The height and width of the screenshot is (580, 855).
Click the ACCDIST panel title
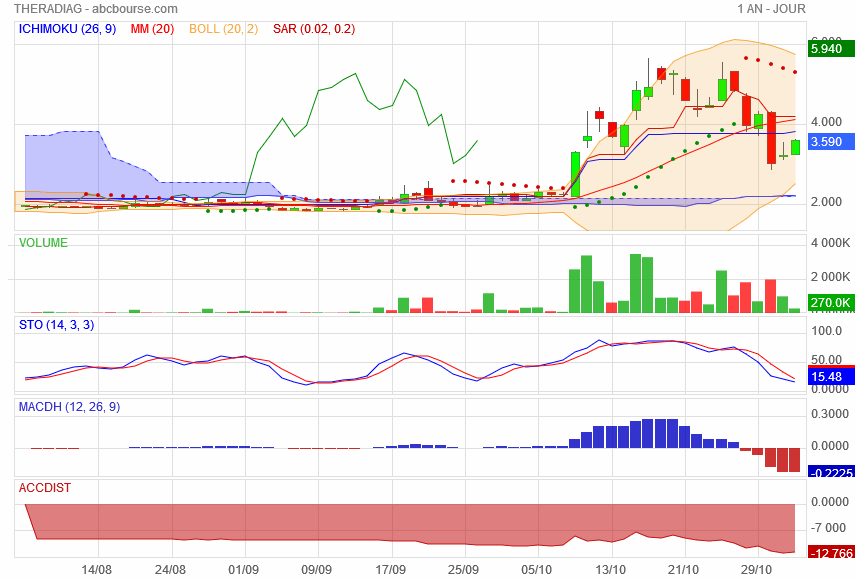(x=45, y=487)
